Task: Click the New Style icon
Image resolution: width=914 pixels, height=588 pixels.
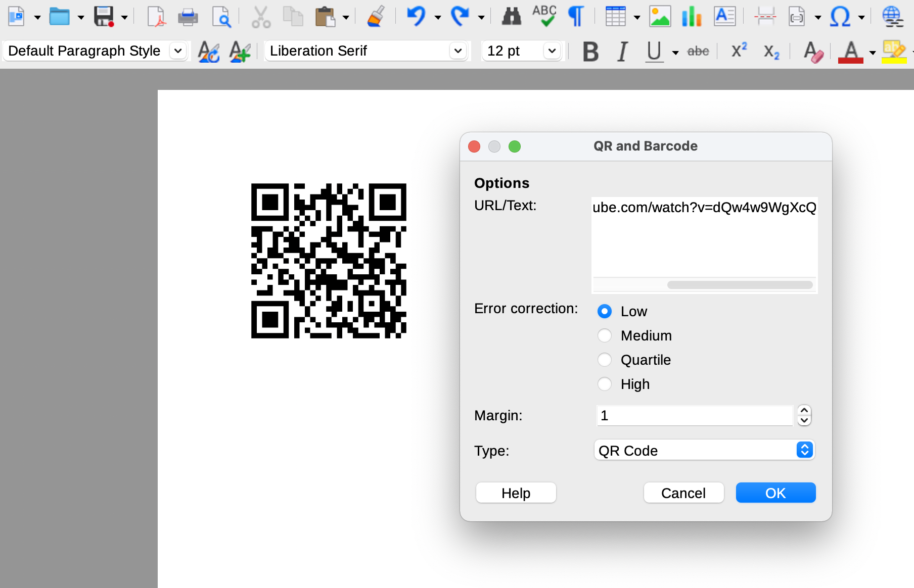Action: coord(240,51)
